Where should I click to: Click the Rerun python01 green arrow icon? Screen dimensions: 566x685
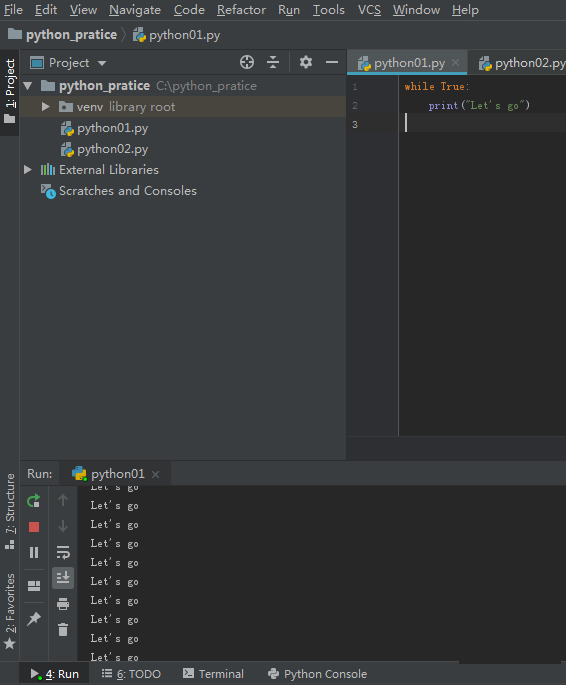(x=34, y=501)
